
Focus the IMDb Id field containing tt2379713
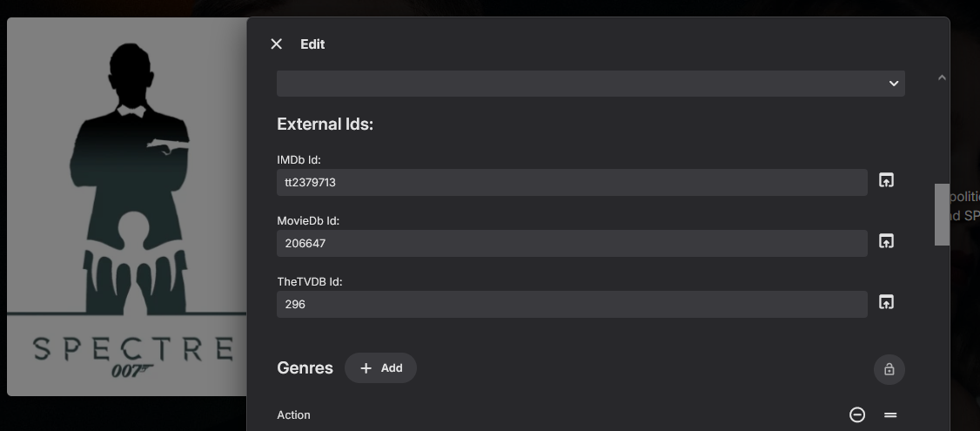tap(571, 183)
